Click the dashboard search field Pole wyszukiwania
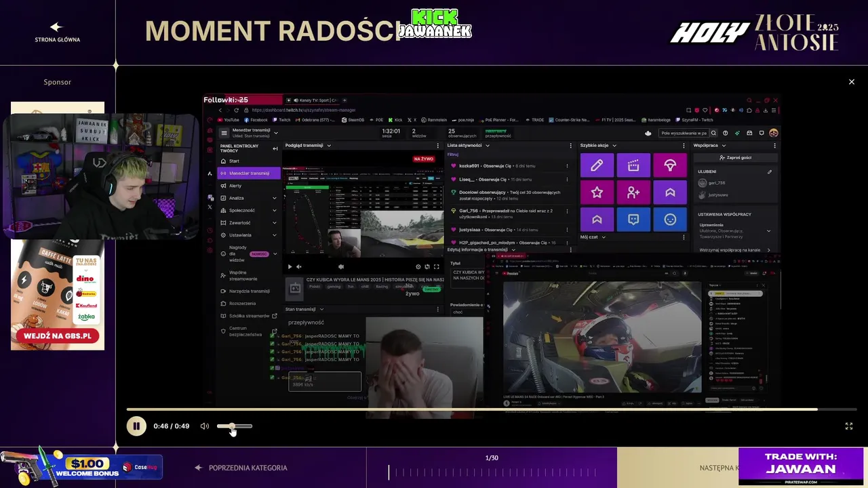868x488 pixels. pos(684,133)
